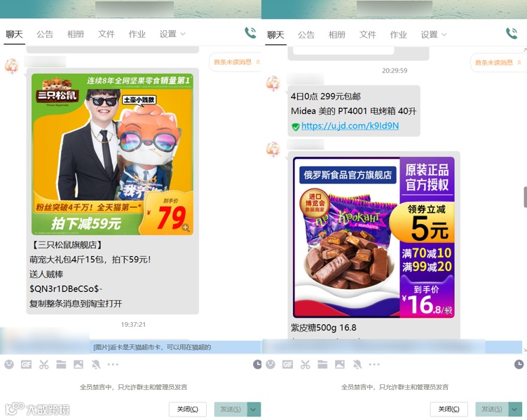Open message history clock in left window
The height and width of the screenshot is (420, 527).
pos(257,364)
